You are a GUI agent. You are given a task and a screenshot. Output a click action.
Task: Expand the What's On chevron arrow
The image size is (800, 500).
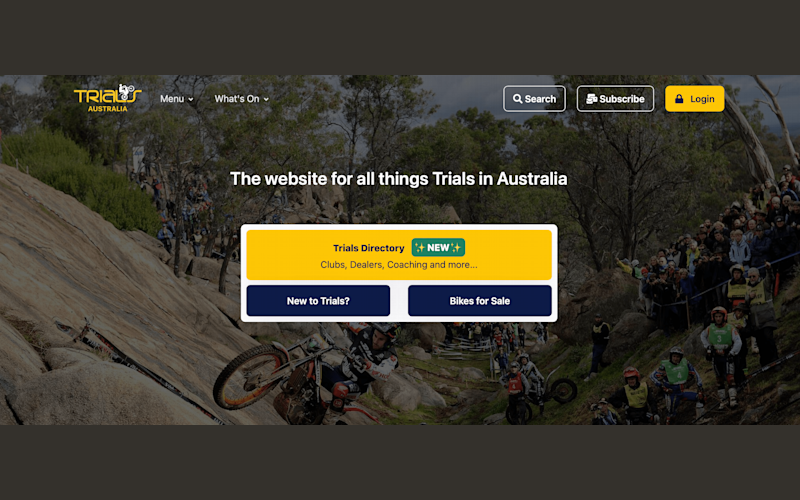coord(266,99)
